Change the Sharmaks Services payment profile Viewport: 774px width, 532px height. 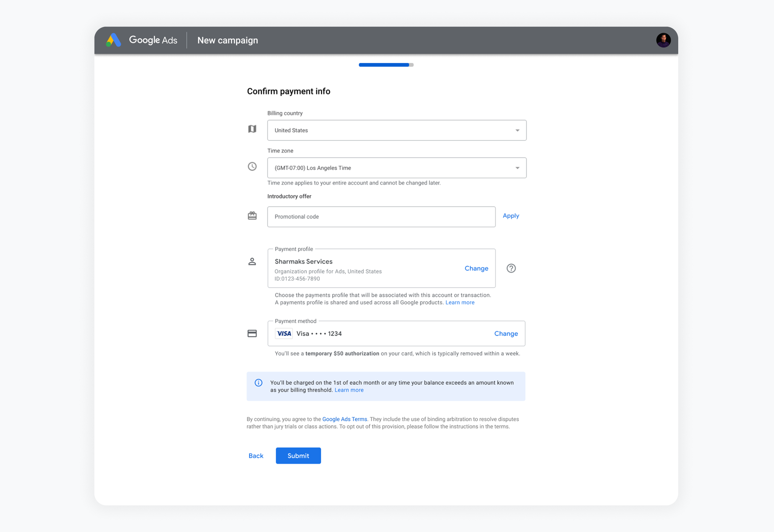click(476, 268)
